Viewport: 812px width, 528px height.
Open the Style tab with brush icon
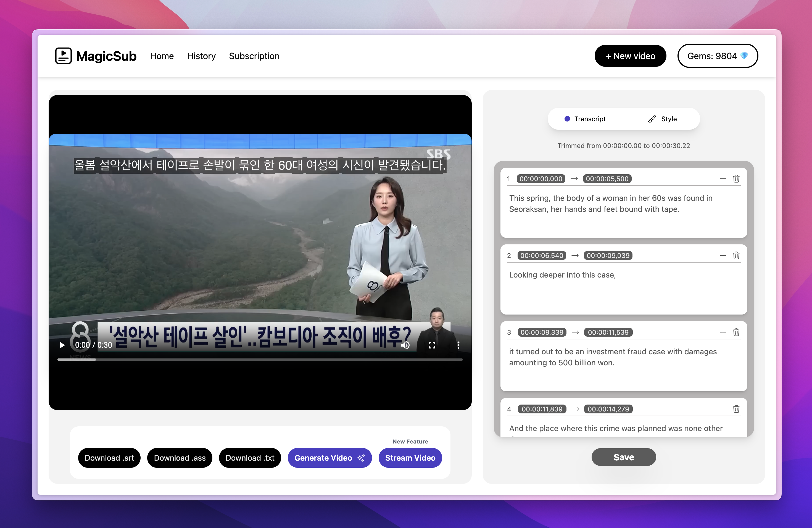click(661, 119)
